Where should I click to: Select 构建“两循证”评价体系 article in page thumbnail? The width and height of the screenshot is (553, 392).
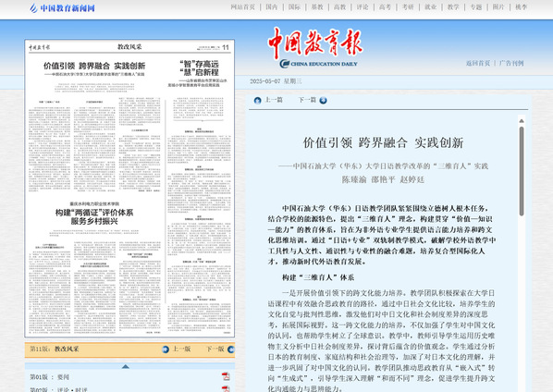[x=94, y=216]
